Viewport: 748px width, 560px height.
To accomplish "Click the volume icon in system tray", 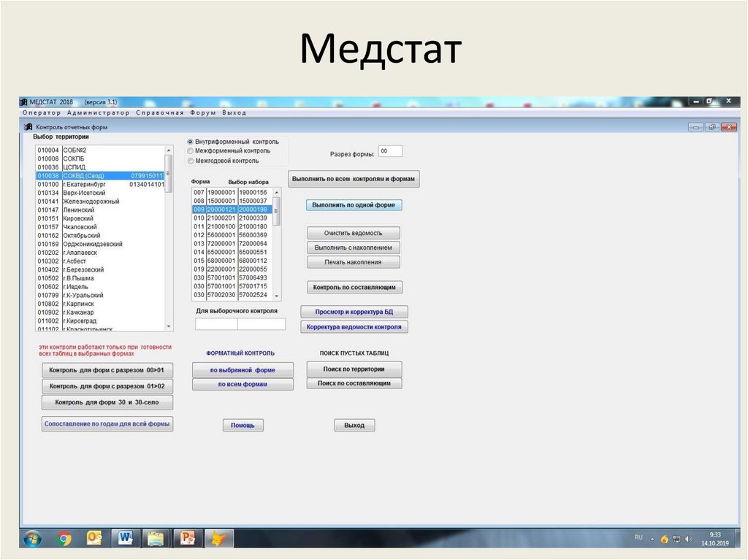I will (x=688, y=539).
